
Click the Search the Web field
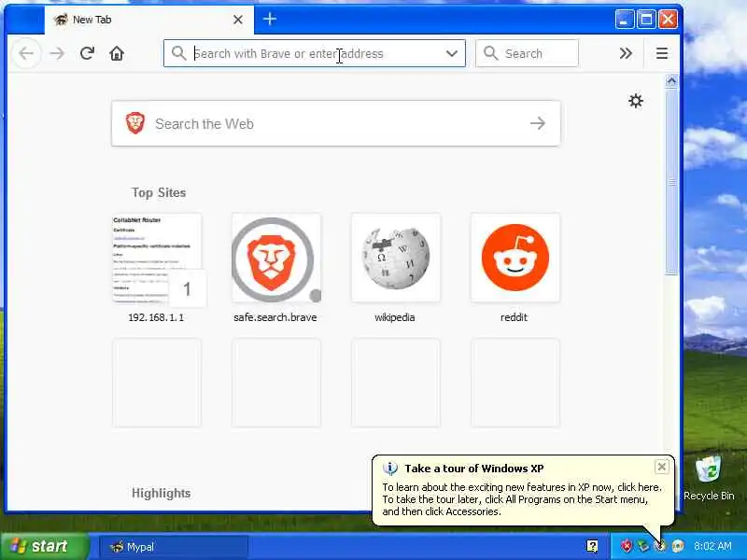tap(336, 123)
